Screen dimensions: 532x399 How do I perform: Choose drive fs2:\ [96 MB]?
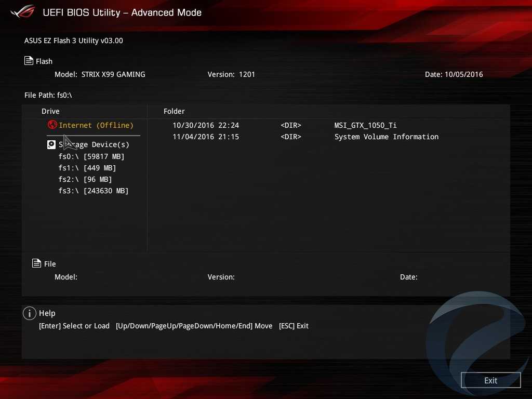pyautogui.click(x=85, y=179)
